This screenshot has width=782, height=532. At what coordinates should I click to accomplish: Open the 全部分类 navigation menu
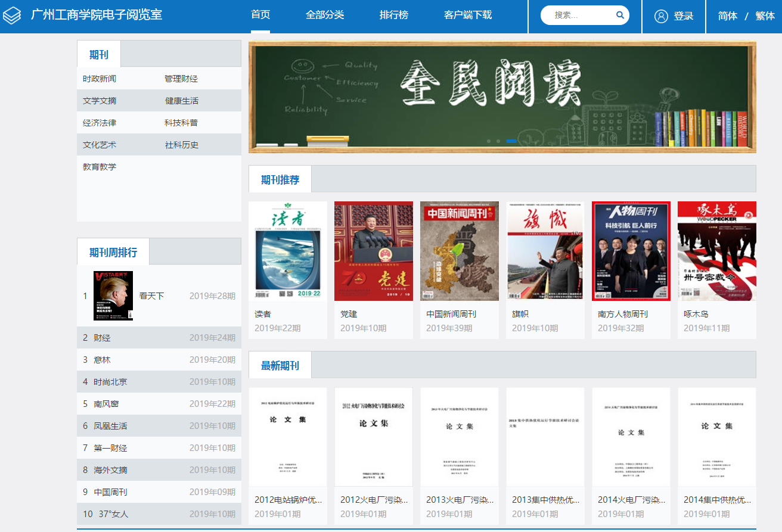325,15
